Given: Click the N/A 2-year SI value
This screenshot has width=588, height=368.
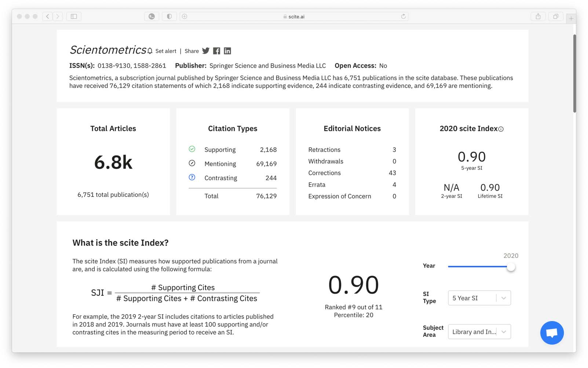Looking at the screenshot, I should click(452, 188).
